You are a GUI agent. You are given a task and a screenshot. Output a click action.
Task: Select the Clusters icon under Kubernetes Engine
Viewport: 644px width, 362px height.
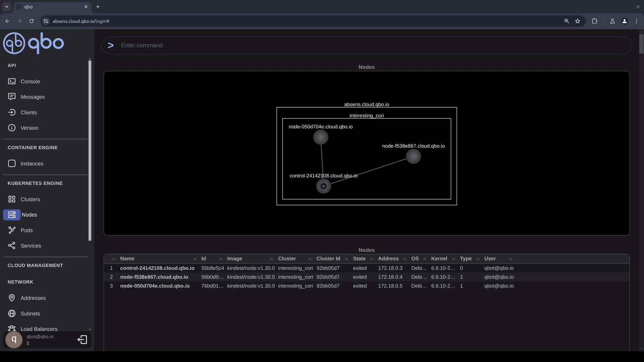(12, 199)
